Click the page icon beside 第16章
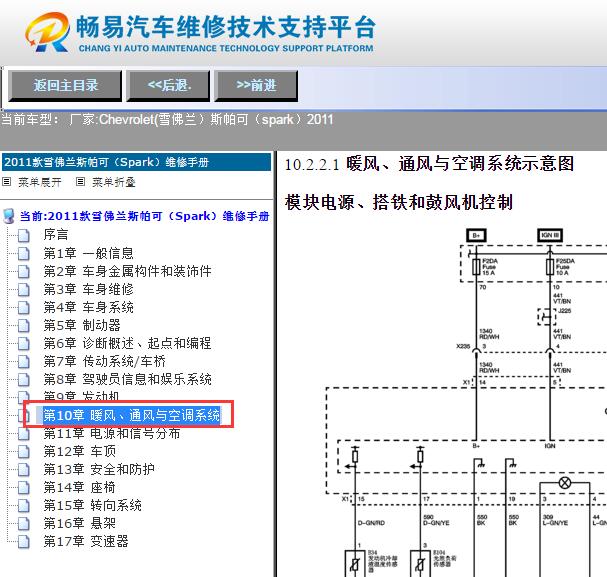The height and width of the screenshot is (577, 607). [x=24, y=524]
